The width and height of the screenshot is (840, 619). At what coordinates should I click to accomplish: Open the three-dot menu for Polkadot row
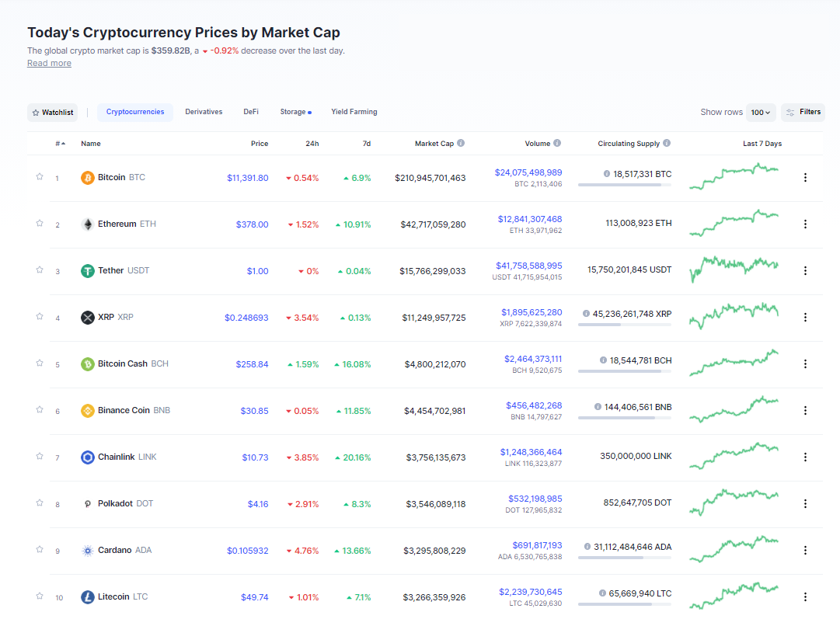pos(805,503)
